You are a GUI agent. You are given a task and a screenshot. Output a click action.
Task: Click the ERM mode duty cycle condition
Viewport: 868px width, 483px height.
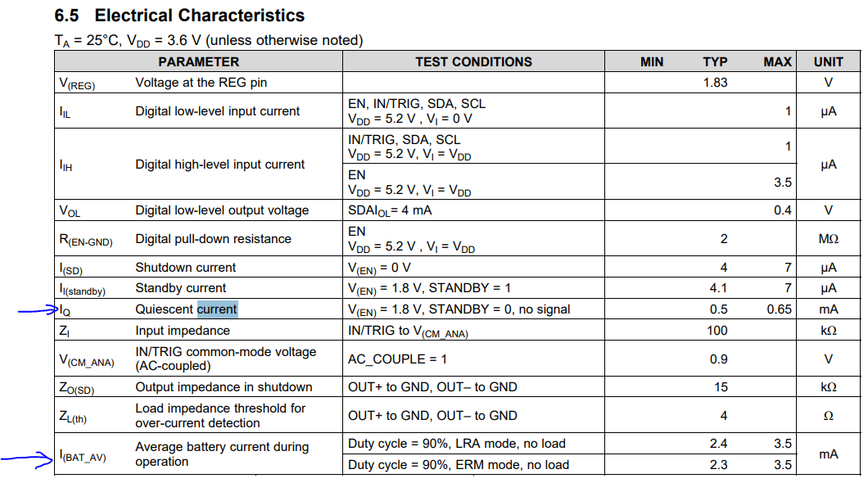(458, 465)
